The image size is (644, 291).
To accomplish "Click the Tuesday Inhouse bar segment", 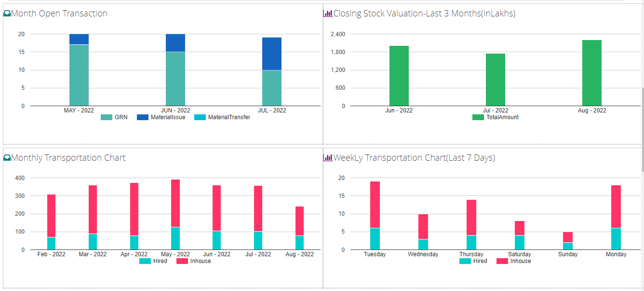I will 375,205.
